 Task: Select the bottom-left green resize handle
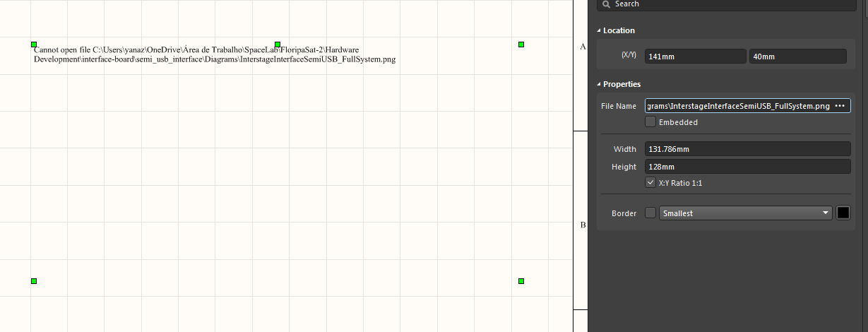[x=34, y=281]
